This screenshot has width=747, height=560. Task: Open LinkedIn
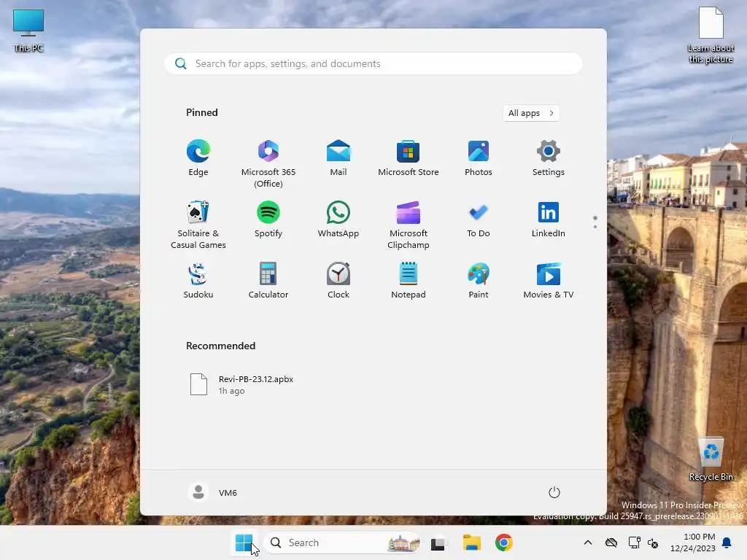click(549, 219)
